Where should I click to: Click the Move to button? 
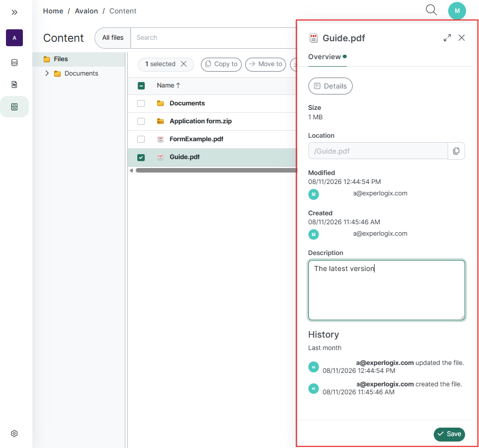pos(266,64)
